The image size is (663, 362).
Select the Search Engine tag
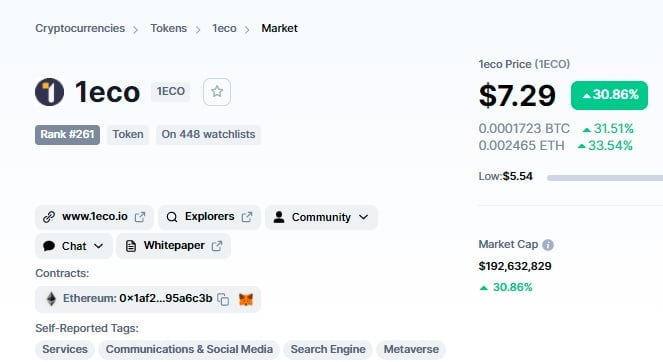(328, 349)
